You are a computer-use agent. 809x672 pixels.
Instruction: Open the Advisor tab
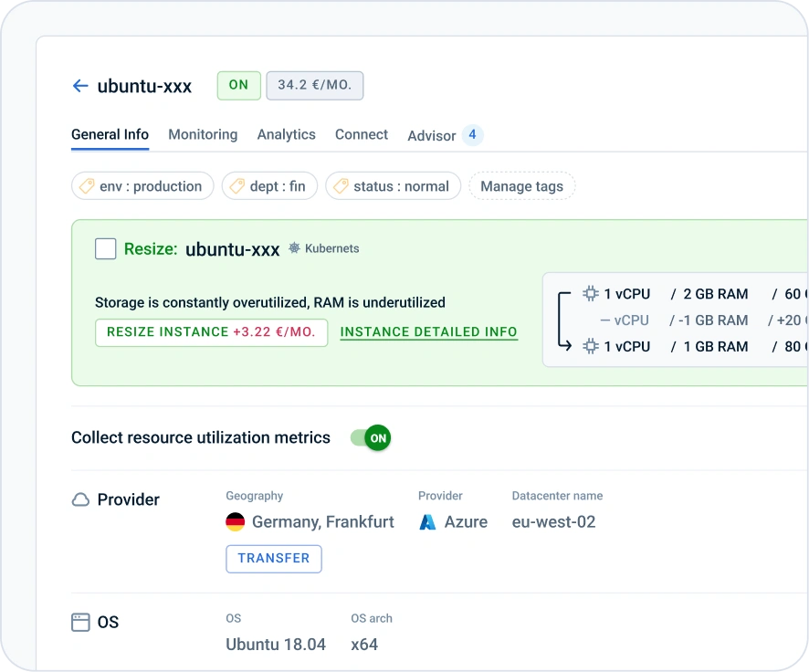(x=432, y=136)
